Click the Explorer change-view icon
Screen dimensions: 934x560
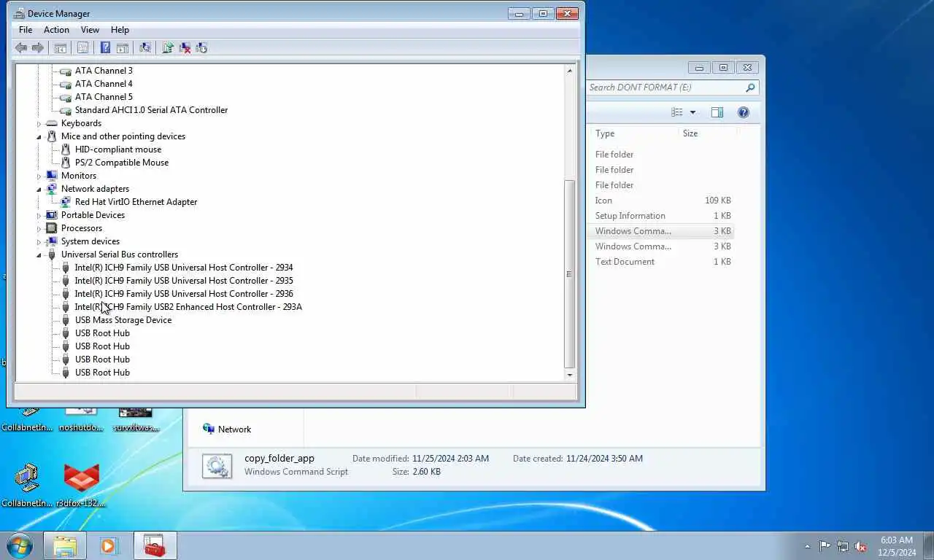tap(677, 112)
